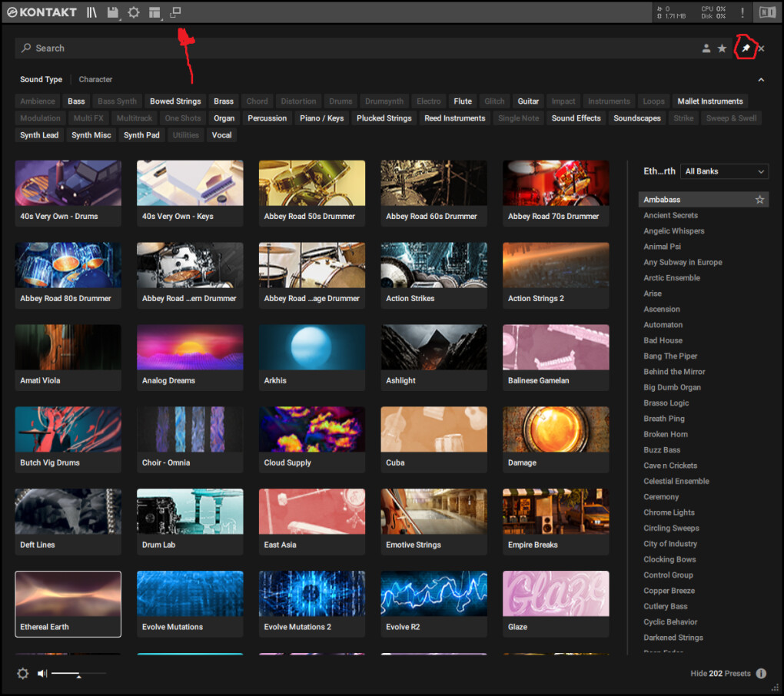Show favorites using the search bar star
This screenshot has height=696, width=784.
tap(722, 48)
